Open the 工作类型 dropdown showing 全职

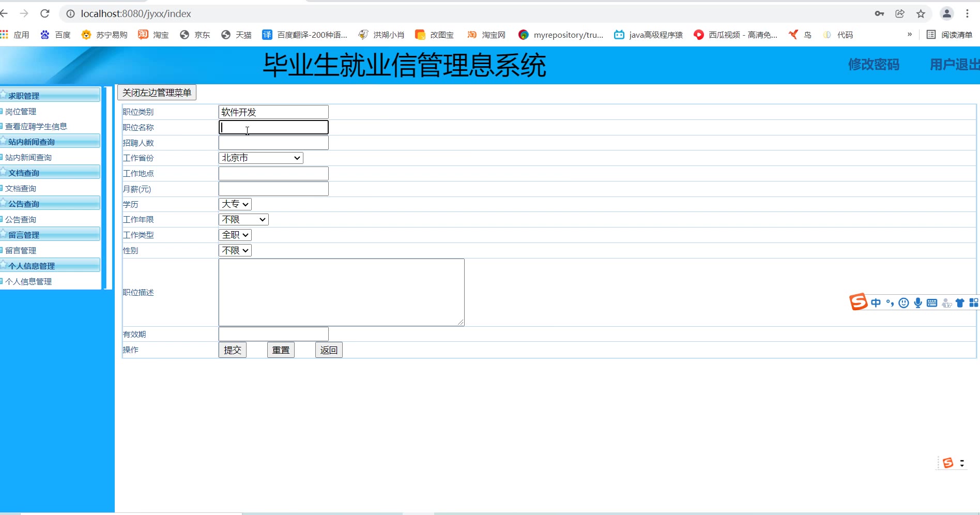coord(235,235)
